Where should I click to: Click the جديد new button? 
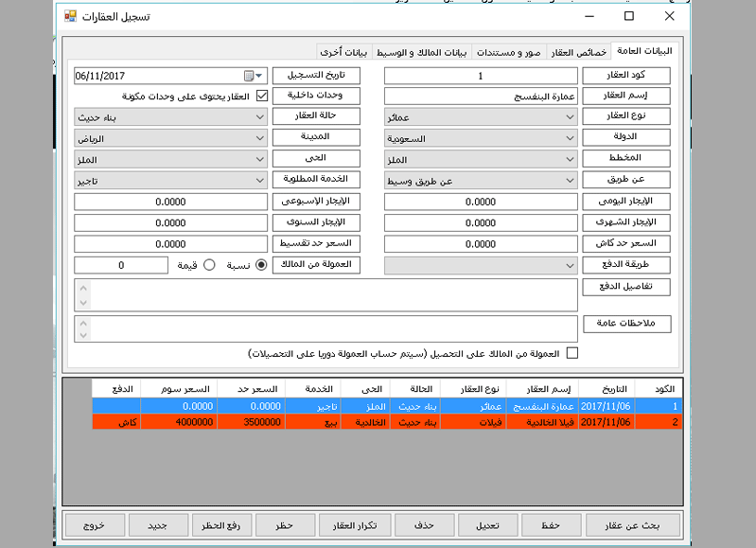tap(158, 525)
